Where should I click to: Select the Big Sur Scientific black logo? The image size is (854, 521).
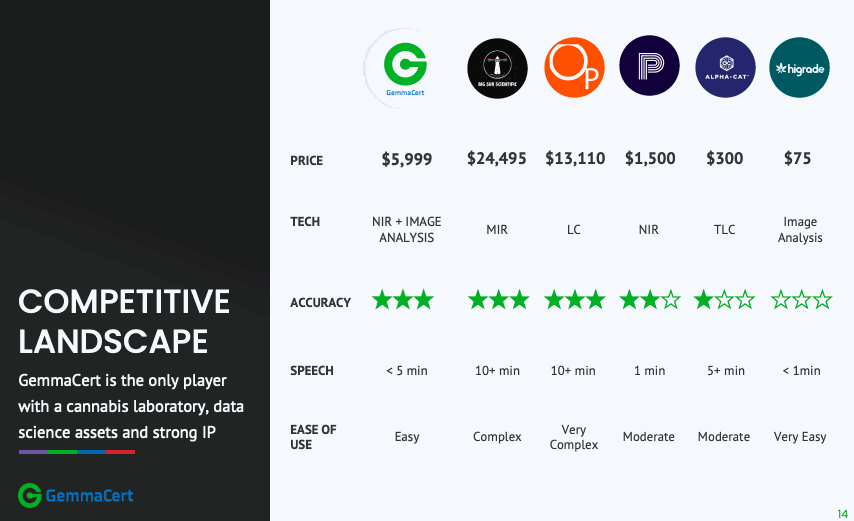tap(497, 68)
